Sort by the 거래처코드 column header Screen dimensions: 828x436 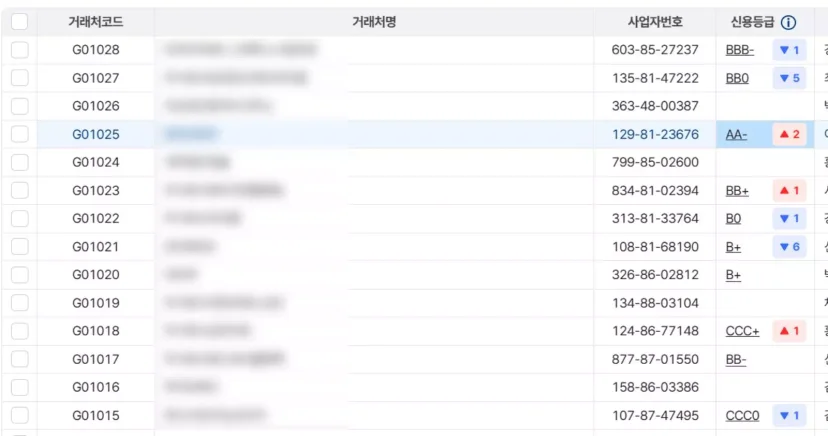click(96, 22)
